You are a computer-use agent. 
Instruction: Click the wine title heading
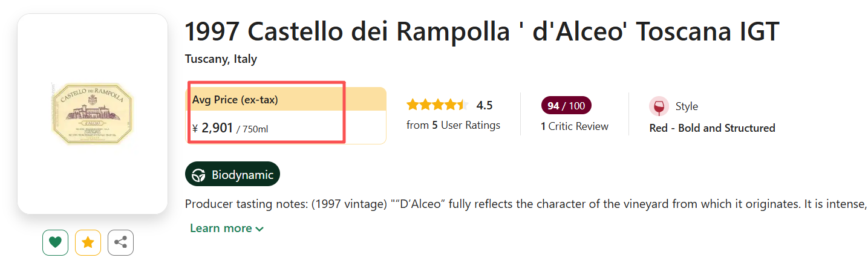[481, 31]
